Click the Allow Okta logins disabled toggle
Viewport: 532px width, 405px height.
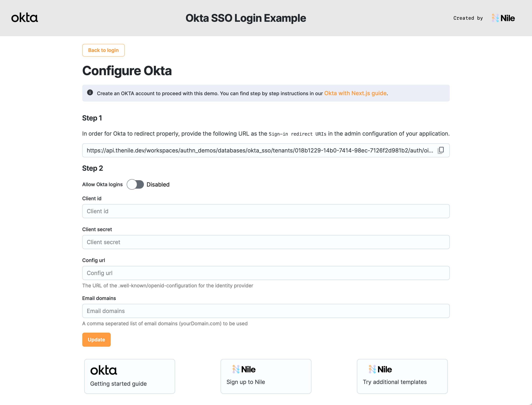pyautogui.click(x=135, y=184)
